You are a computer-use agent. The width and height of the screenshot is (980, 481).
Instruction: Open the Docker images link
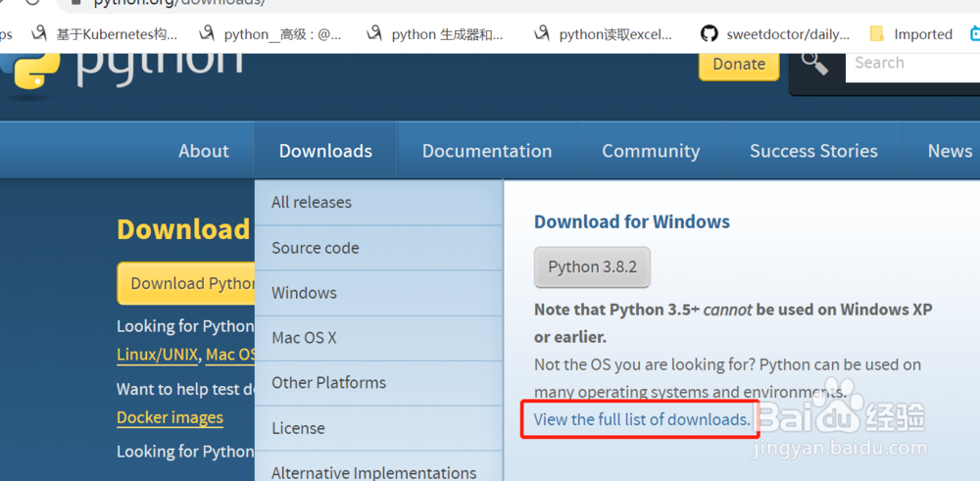(170, 417)
